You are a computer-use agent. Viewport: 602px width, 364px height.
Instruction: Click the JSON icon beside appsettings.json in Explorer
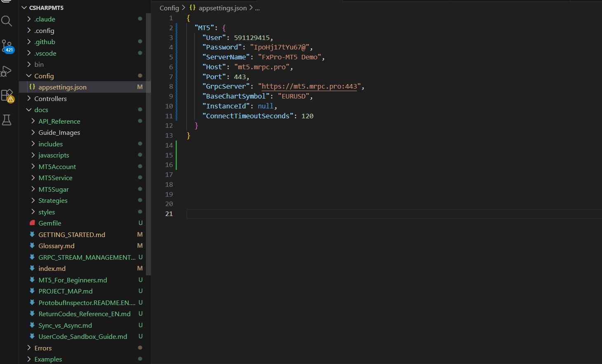click(32, 87)
